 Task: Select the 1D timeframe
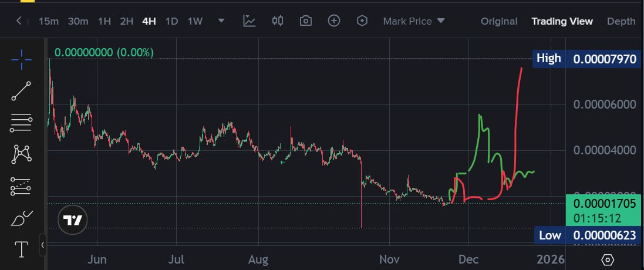click(x=171, y=21)
